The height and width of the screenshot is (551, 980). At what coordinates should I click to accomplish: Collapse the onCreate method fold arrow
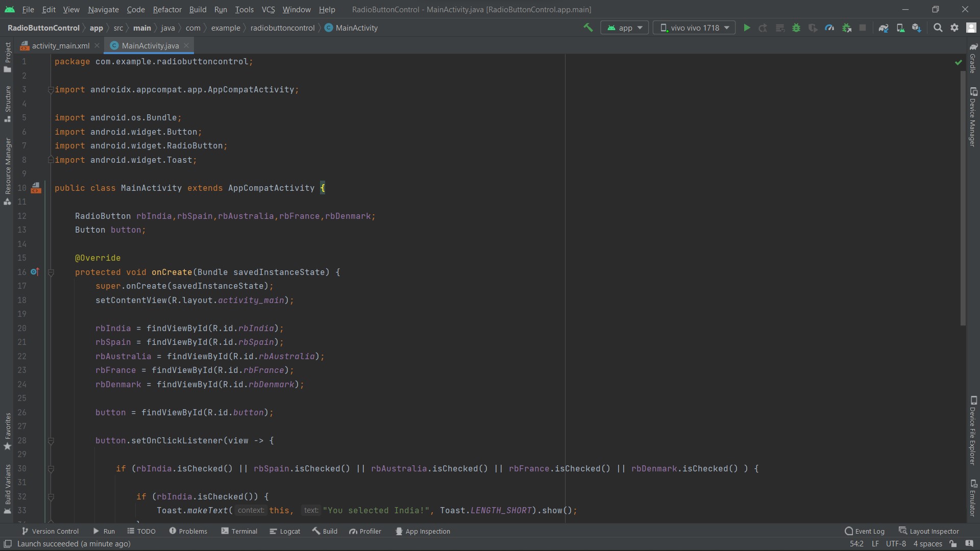tap(51, 272)
